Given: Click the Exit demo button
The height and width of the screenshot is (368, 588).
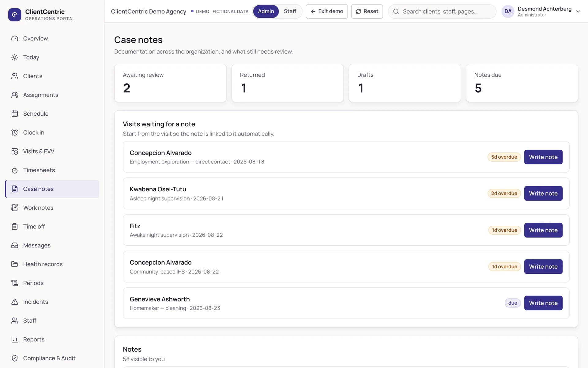Looking at the screenshot, I should [327, 11].
